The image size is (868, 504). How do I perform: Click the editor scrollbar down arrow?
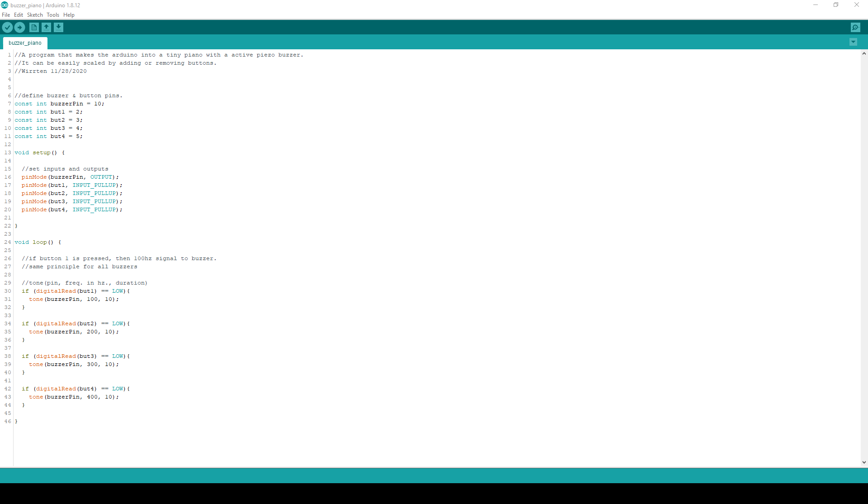[864, 462]
